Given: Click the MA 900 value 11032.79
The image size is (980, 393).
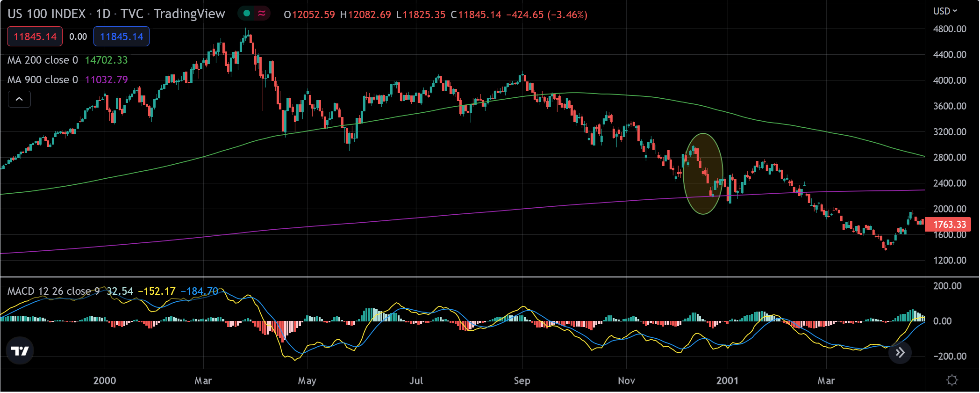Looking at the screenshot, I should 106,80.
